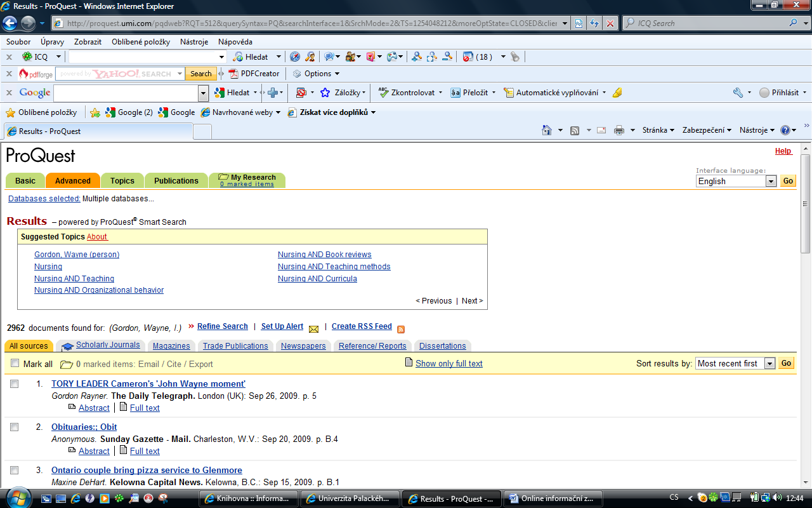Click Automatické vyplňování autofill icon
The width and height of the screenshot is (812, 508).
tap(509, 93)
